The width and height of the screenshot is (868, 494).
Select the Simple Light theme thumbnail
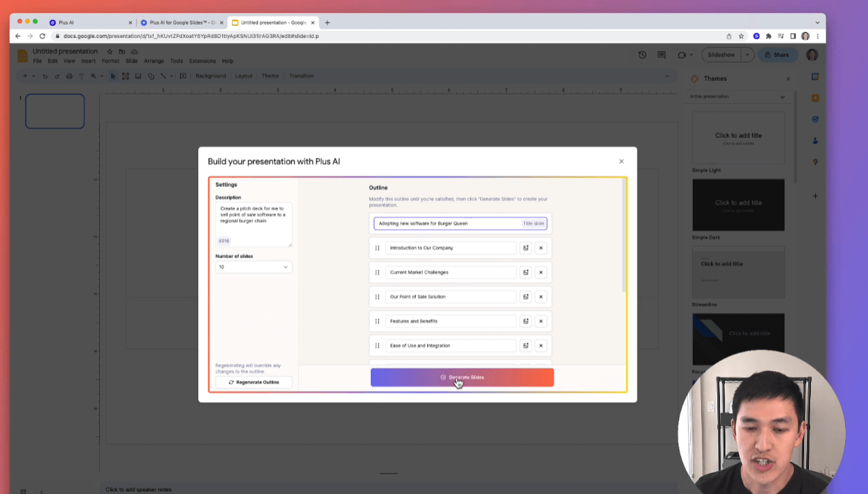click(738, 138)
